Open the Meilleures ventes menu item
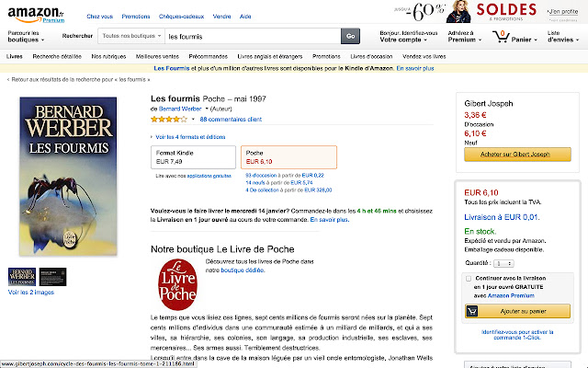This screenshot has height=368, width=588. (157, 57)
